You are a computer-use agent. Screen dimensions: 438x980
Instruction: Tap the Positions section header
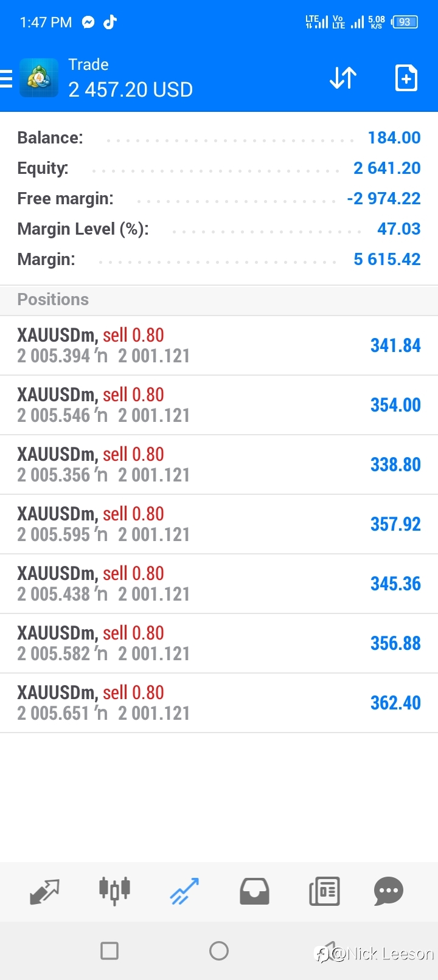pos(219,300)
